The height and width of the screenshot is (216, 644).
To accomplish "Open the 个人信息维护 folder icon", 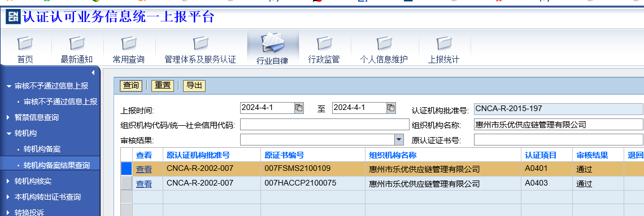I will tap(384, 43).
